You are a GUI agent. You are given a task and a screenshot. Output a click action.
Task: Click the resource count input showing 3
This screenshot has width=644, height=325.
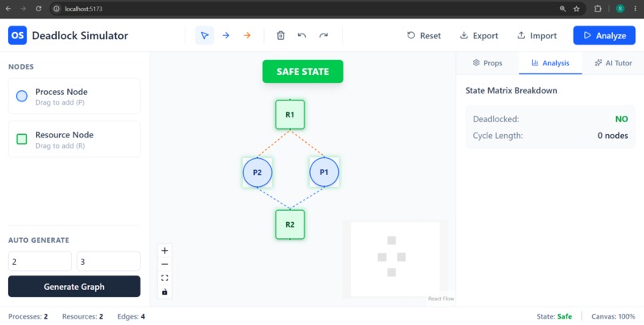(109, 261)
